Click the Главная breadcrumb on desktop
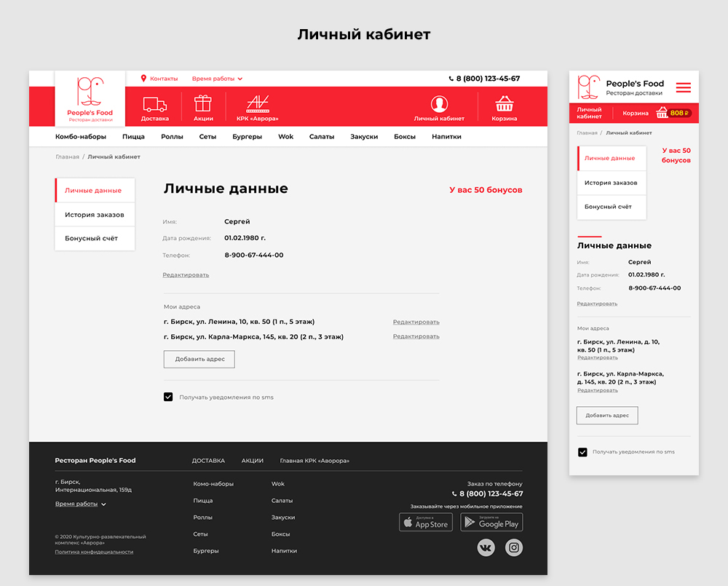 67,157
